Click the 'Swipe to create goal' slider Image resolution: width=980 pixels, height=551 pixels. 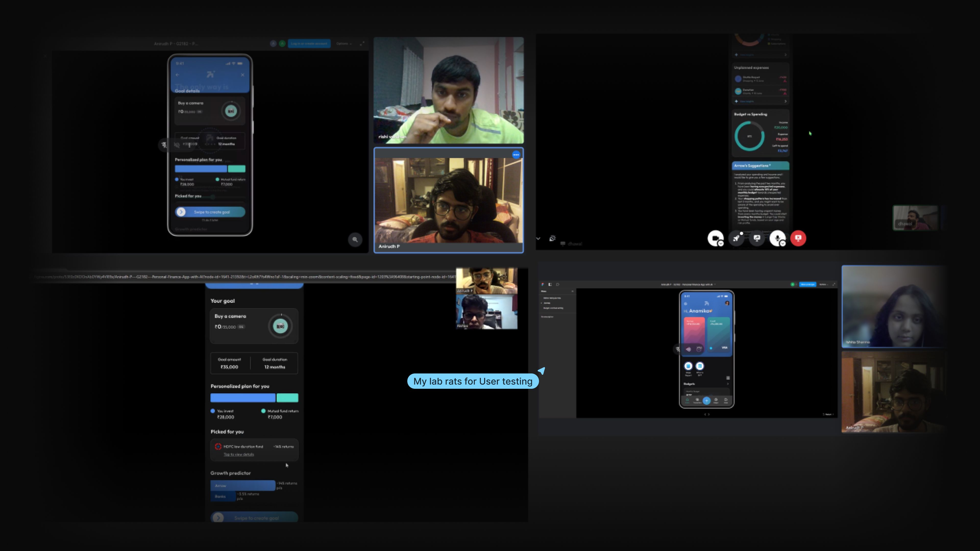210,212
